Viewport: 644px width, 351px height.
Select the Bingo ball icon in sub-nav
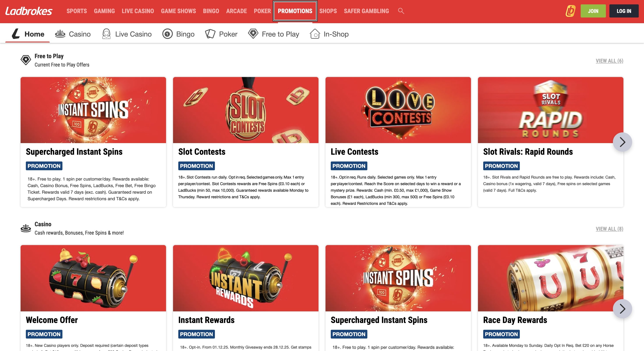click(167, 34)
